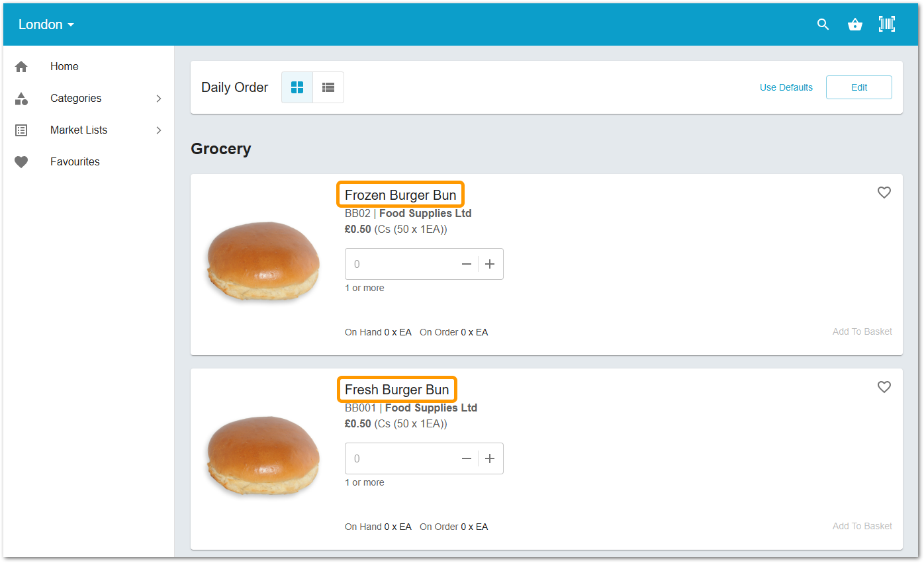Open Favourites in sidebar
The image size is (924, 563).
click(75, 162)
